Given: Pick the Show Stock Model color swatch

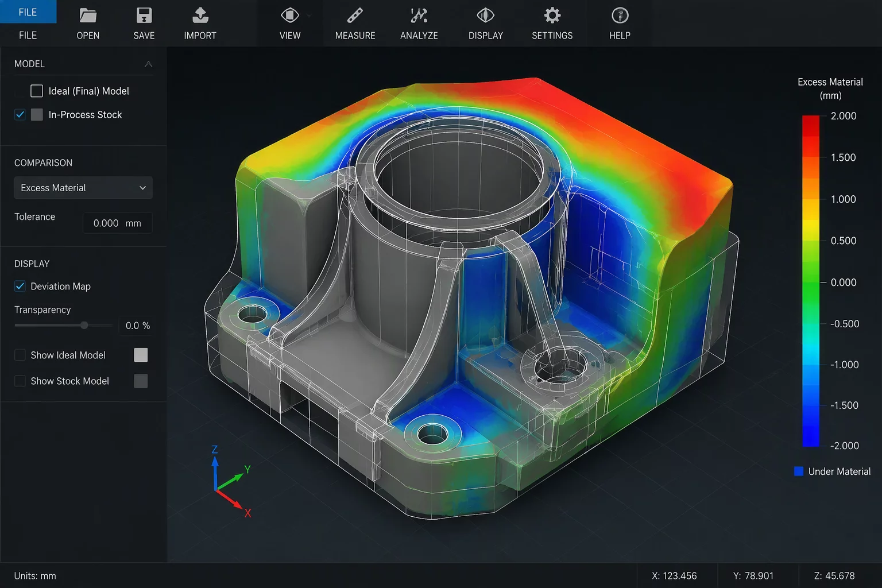Looking at the screenshot, I should point(141,381).
